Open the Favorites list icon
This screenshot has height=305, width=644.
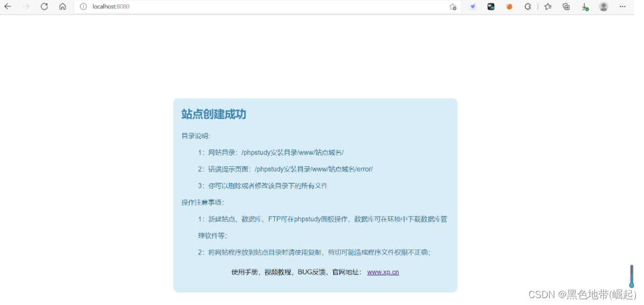[548, 6]
